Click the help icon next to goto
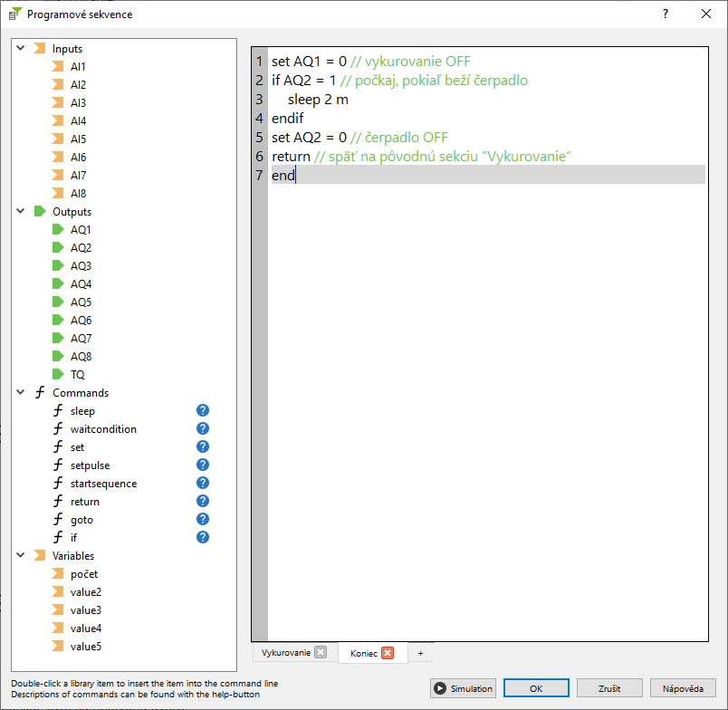728x710 pixels. (203, 519)
